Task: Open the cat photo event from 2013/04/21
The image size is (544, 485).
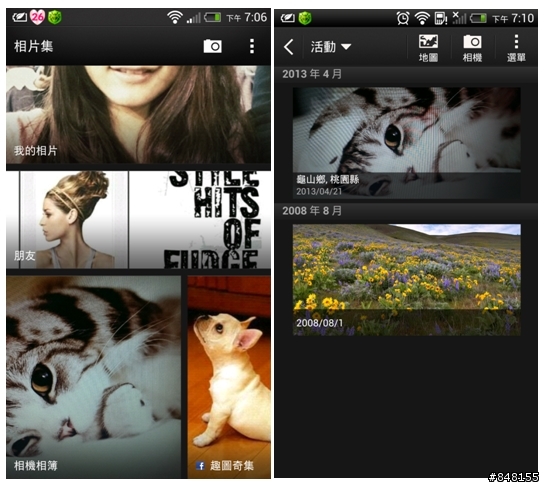Action: (x=407, y=143)
